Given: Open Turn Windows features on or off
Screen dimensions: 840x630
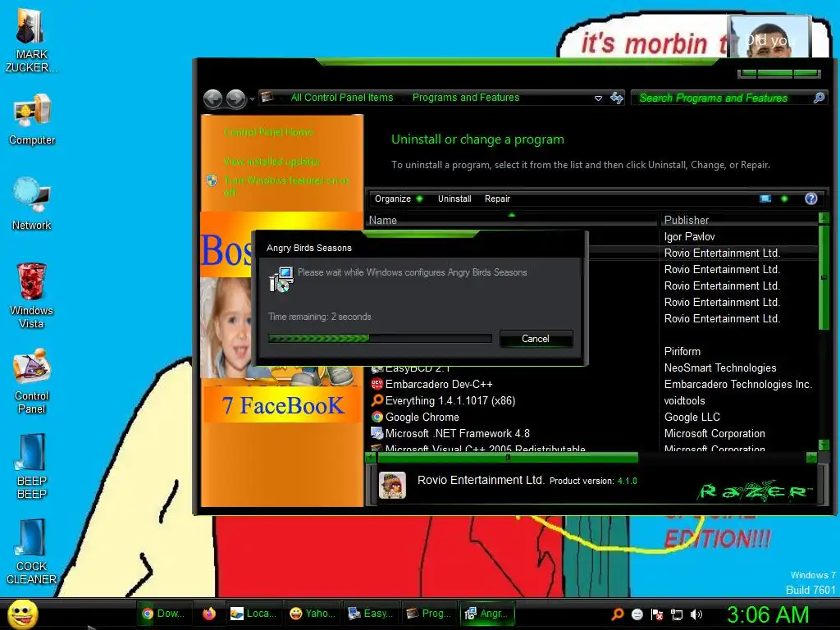Looking at the screenshot, I should [x=286, y=186].
